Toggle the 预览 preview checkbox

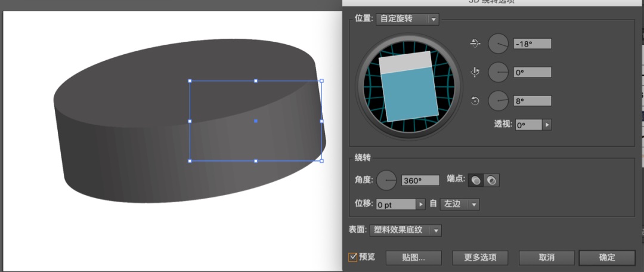click(x=353, y=257)
